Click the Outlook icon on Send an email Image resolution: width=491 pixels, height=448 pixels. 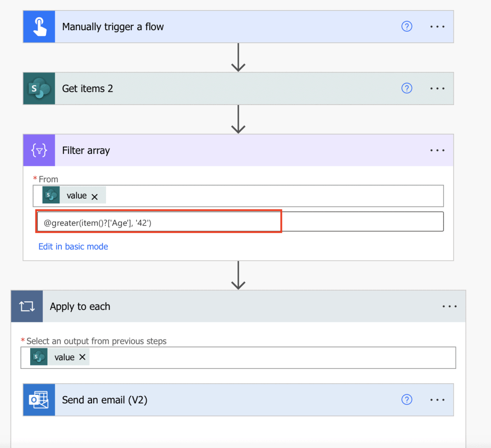[39, 400]
